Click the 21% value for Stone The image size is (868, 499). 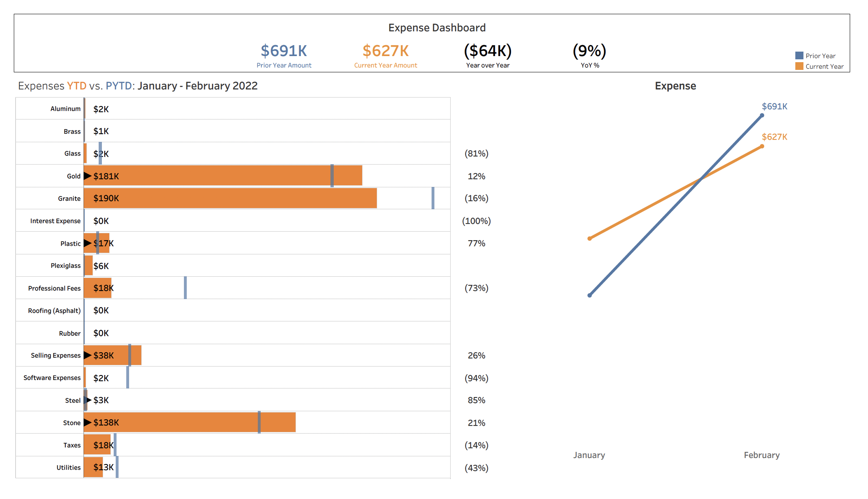[476, 423]
